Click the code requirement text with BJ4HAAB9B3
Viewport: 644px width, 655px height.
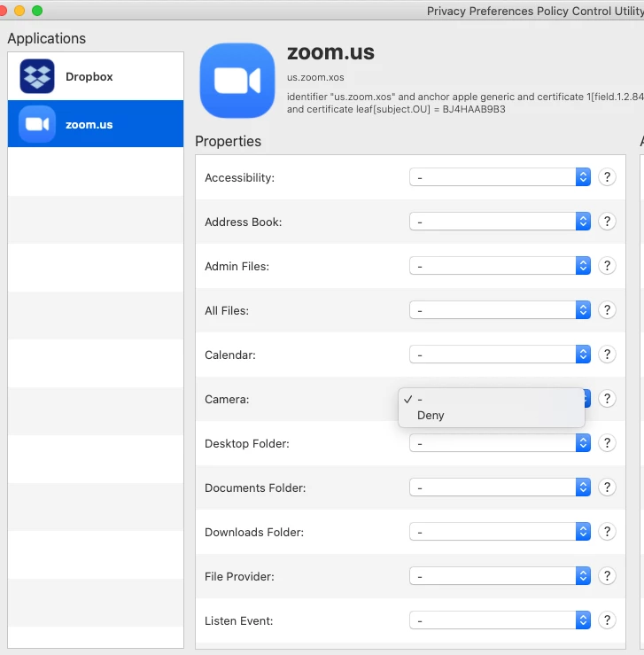click(465, 103)
